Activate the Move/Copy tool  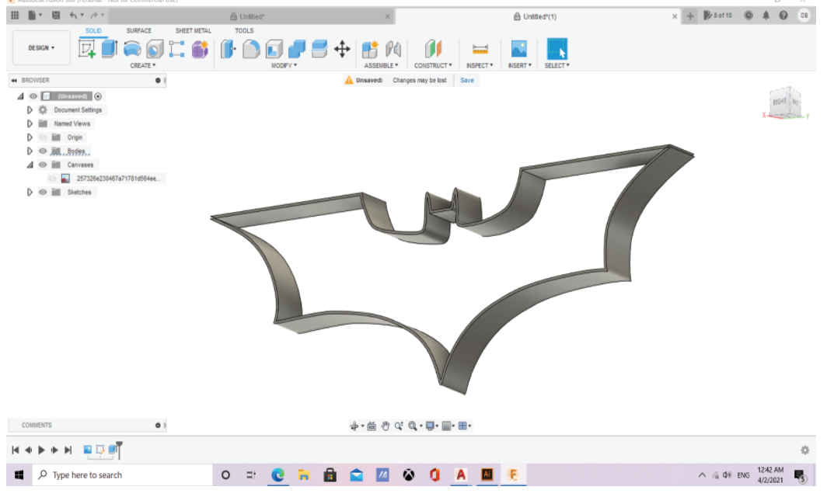[x=342, y=49]
